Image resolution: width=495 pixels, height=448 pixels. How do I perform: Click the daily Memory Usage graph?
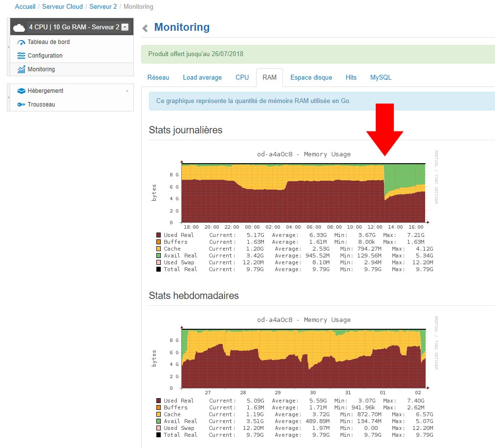(303, 193)
